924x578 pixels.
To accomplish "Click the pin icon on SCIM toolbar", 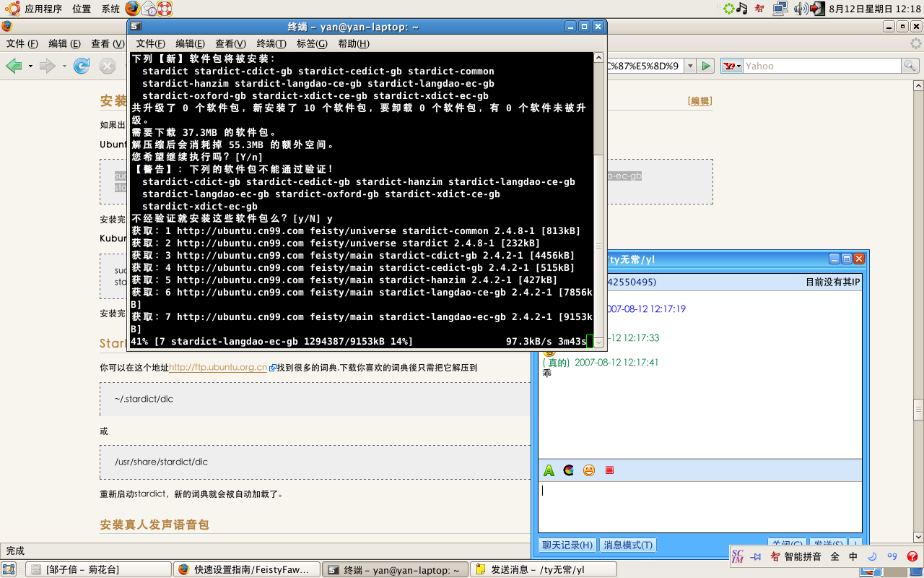I will (x=757, y=556).
